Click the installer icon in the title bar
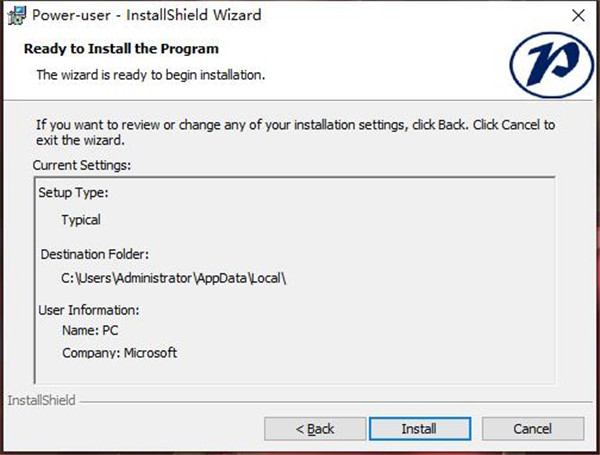This screenshot has height=455, width=600. point(15,15)
